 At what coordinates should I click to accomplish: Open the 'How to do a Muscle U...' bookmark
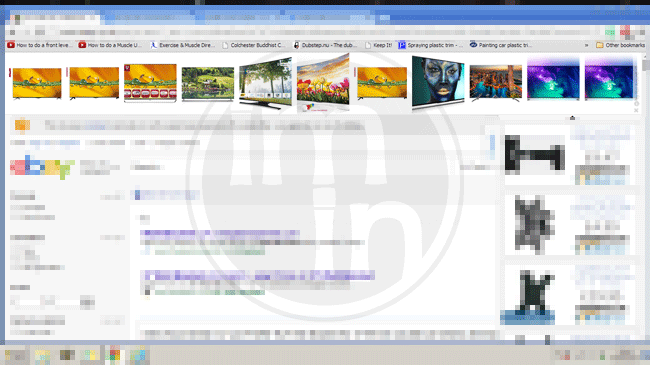coord(110,45)
